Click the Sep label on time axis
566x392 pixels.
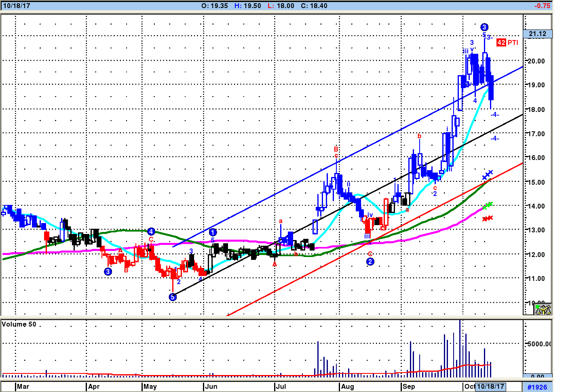tap(409, 386)
